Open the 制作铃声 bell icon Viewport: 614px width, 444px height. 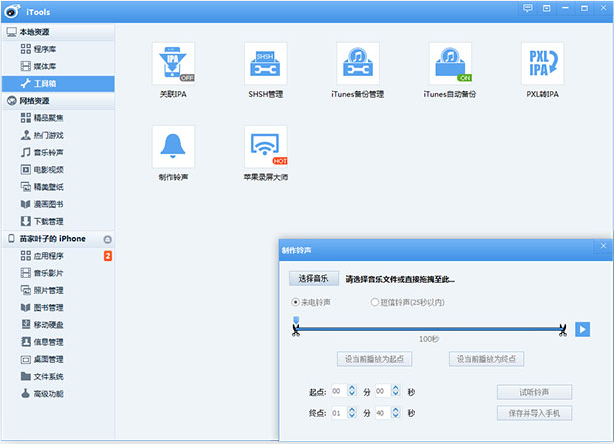(173, 147)
